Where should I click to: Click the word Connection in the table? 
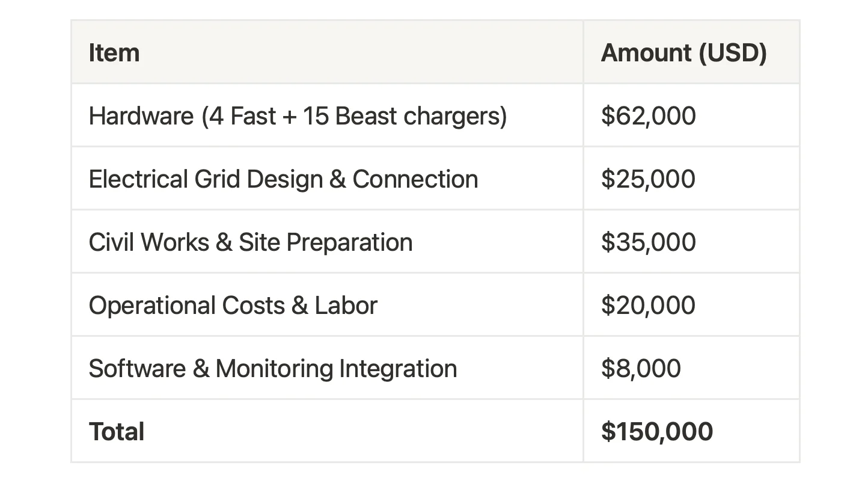pyautogui.click(x=415, y=179)
